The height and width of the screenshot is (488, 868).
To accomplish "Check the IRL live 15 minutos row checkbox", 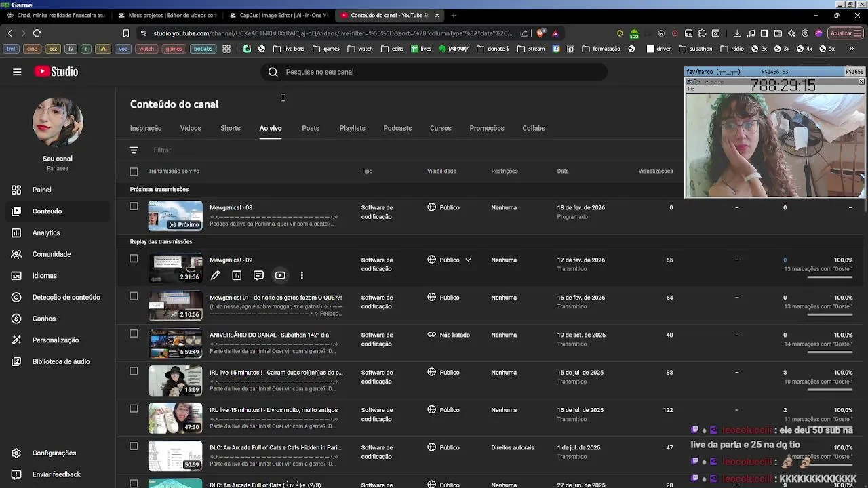I will (134, 371).
